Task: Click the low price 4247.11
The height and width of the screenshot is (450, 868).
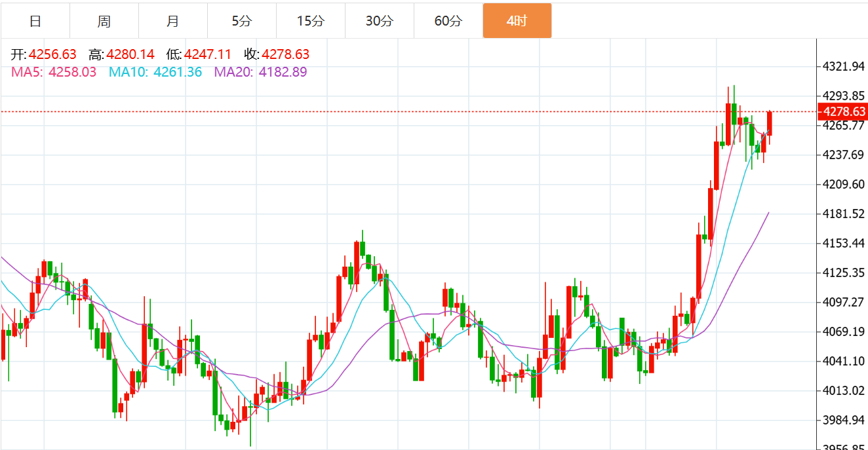Action: (208, 54)
